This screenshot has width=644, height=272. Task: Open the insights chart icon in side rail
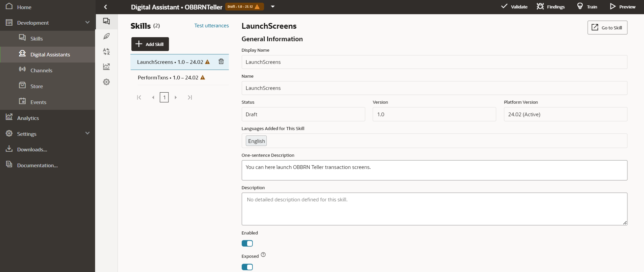[x=107, y=67]
